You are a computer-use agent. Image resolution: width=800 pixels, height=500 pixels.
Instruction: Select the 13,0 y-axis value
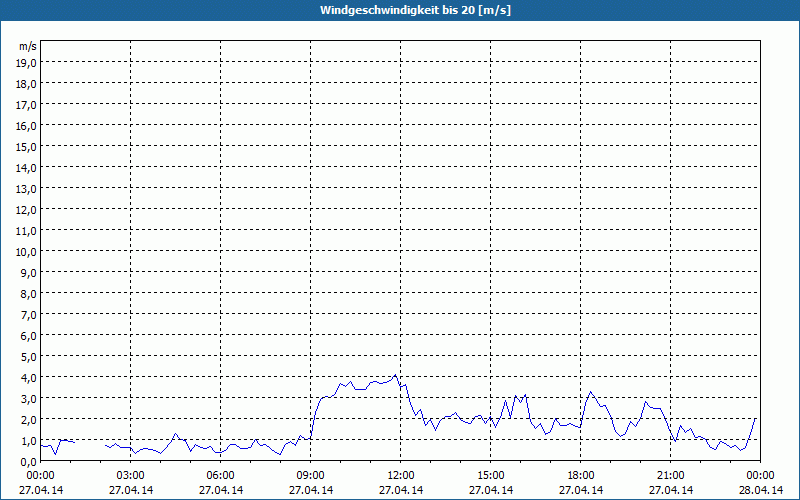28,189
